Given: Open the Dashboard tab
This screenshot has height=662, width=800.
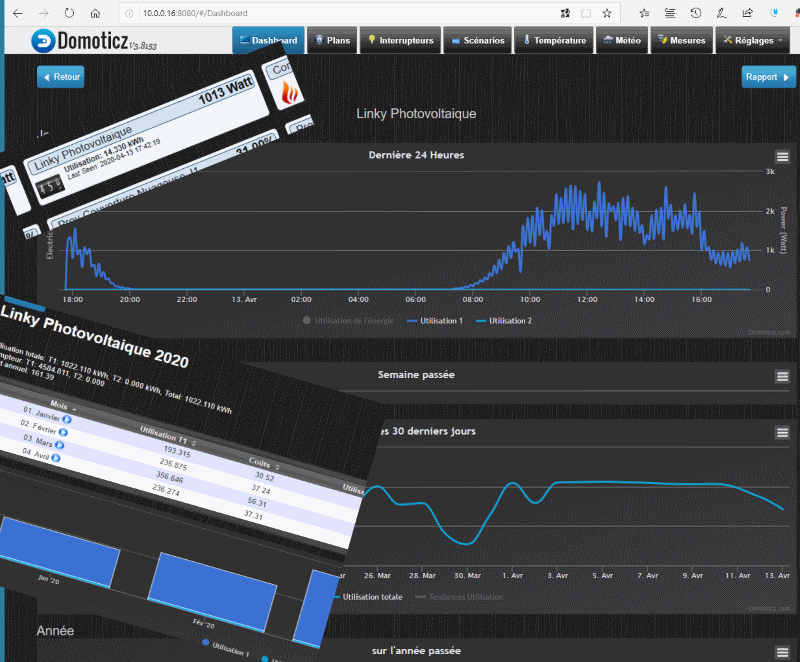Looking at the screenshot, I should (x=268, y=40).
